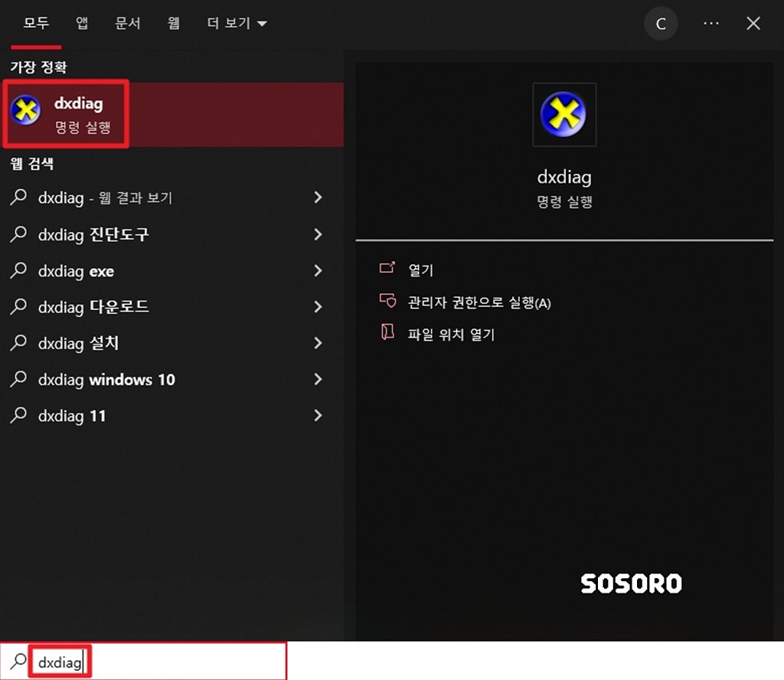
Task: Open the dxdiag best match result
Action: 173,115
